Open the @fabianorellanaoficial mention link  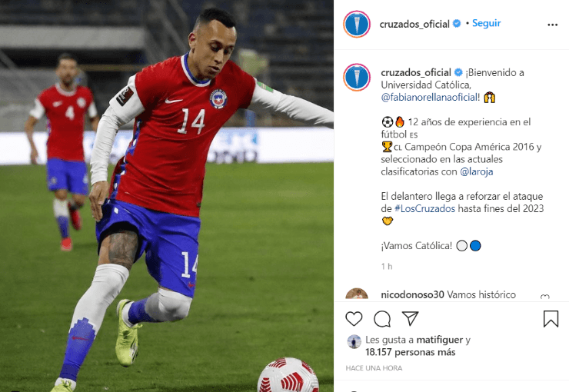click(x=429, y=97)
